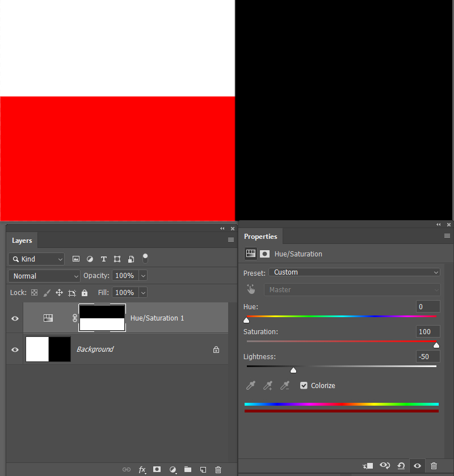Open the Normal blend mode dropdown
Screen dimensions: 454x476
click(44, 276)
